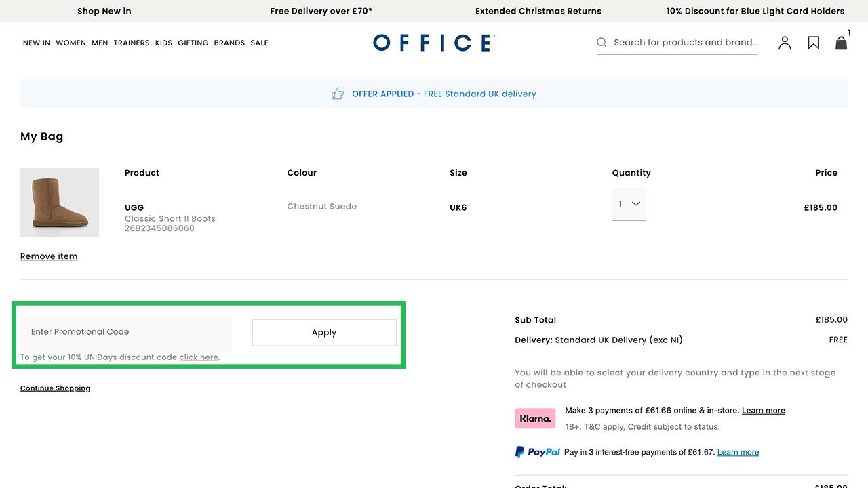The width and height of the screenshot is (868, 488).
Task: Open the UGG boot product thumbnail
Action: 60,203
